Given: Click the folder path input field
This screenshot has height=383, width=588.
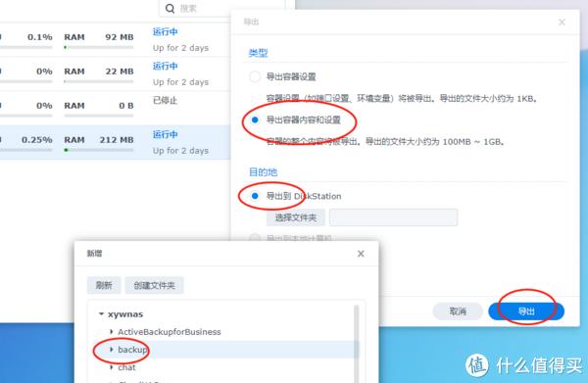Looking at the screenshot, I should click(x=393, y=217).
